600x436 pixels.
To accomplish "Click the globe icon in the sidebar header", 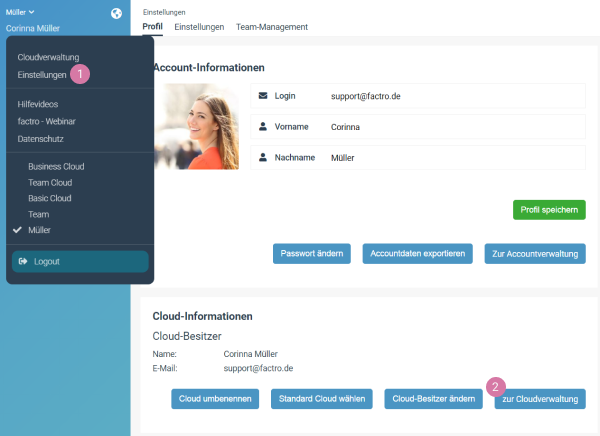I will point(116,13).
